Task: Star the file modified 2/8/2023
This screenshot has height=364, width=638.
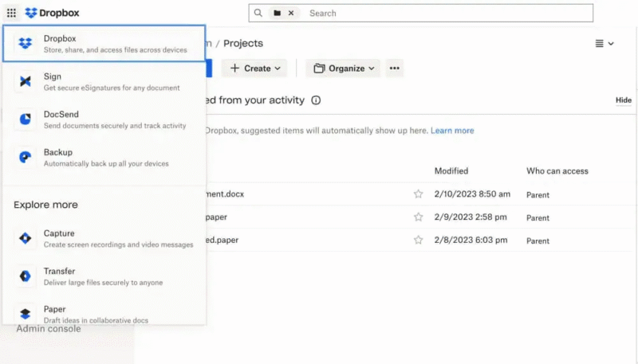Action: pyautogui.click(x=418, y=240)
